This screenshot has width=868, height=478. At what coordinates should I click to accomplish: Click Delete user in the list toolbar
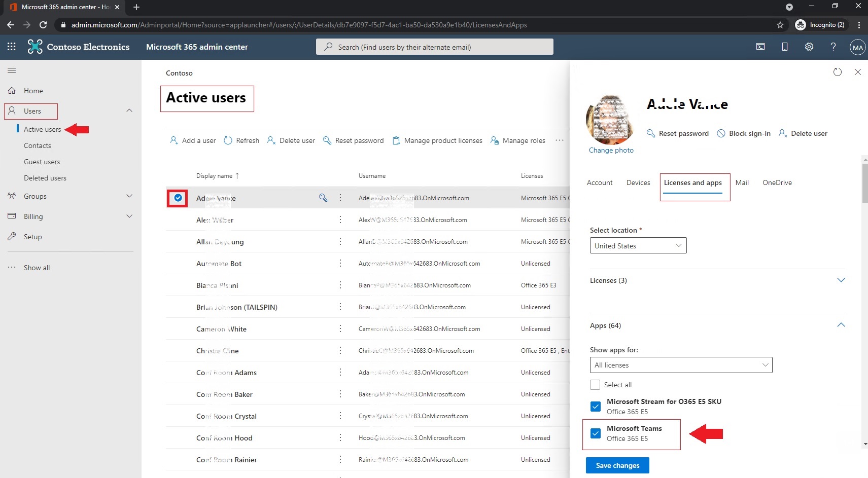291,140
